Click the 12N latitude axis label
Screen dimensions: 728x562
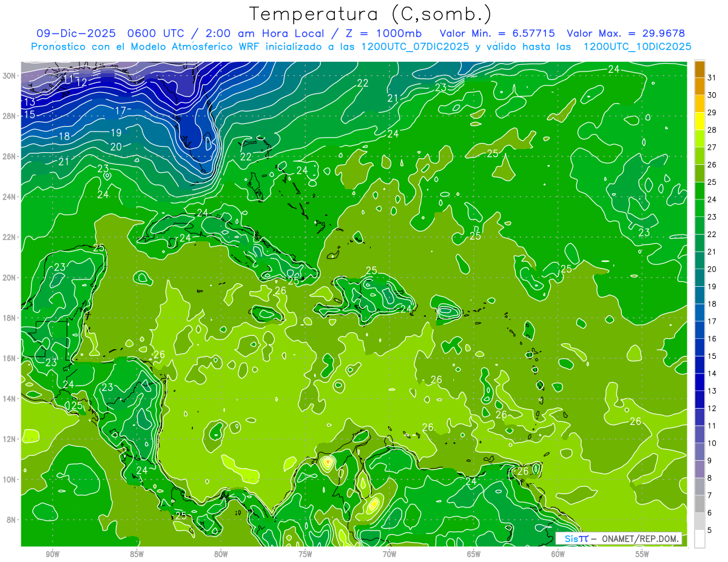pos(10,439)
